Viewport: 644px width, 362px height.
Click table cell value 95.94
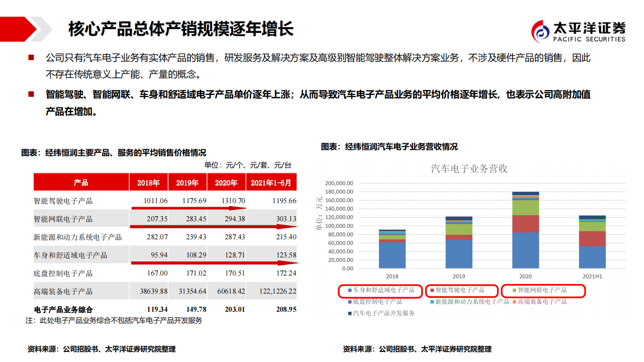[159, 255]
